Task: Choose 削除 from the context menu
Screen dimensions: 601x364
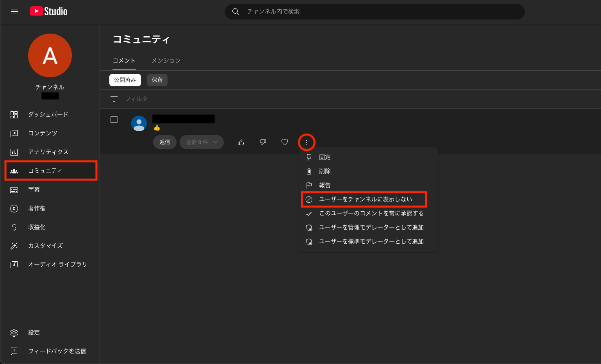Action: (x=368, y=171)
